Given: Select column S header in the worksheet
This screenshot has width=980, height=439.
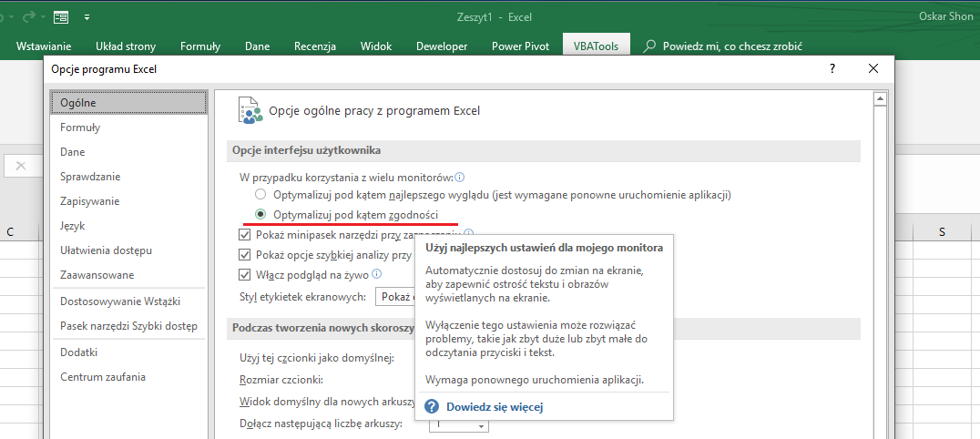Looking at the screenshot, I should pos(942,232).
